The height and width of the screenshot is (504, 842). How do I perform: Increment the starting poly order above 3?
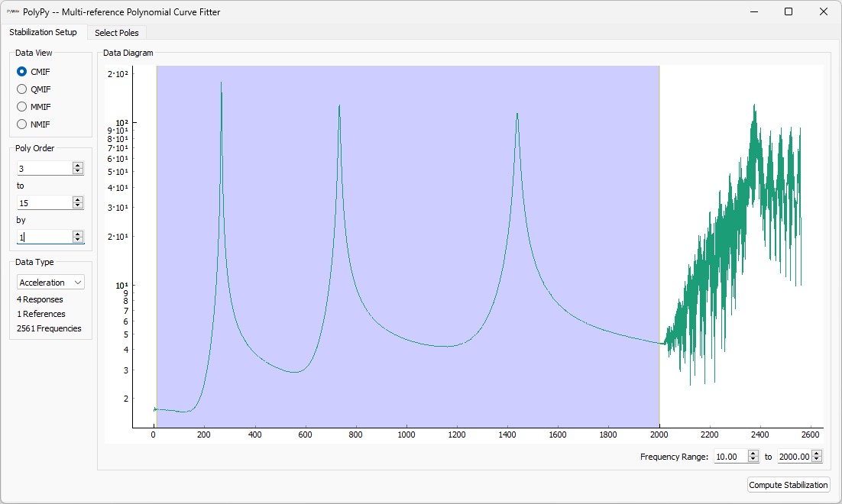(x=77, y=164)
